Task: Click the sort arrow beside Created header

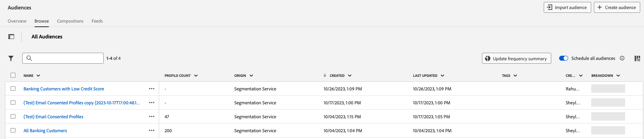Action: pyautogui.click(x=325, y=75)
